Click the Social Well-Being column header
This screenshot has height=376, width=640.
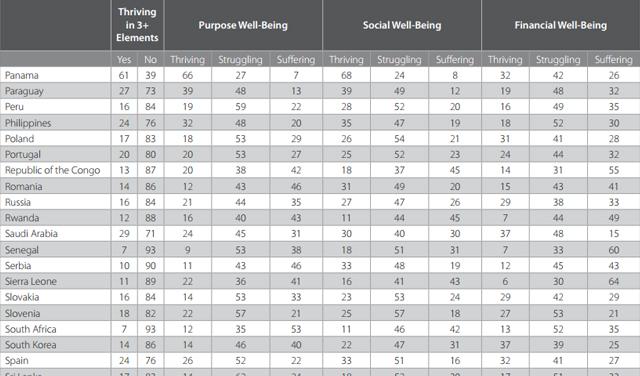pyautogui.click(x=402, y=25)
